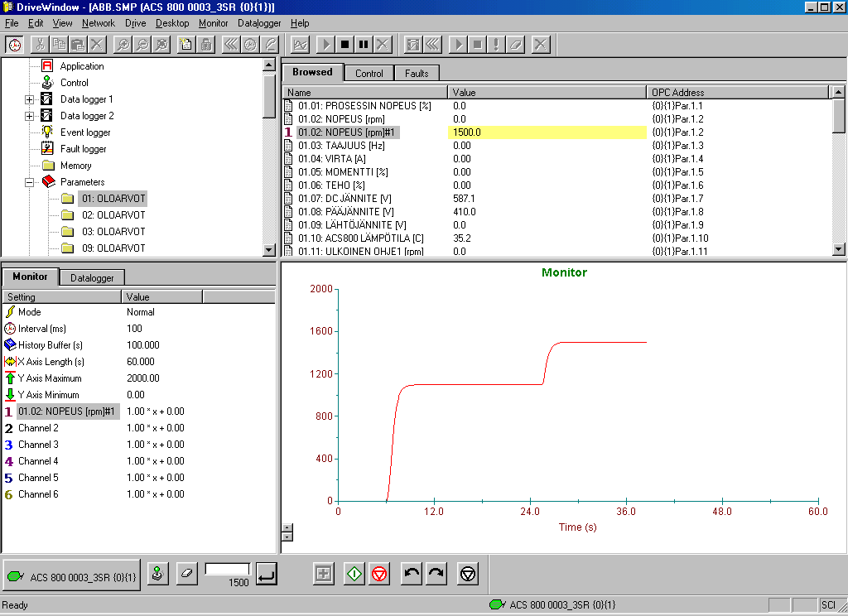Open the File menu

tap(12, 23)
